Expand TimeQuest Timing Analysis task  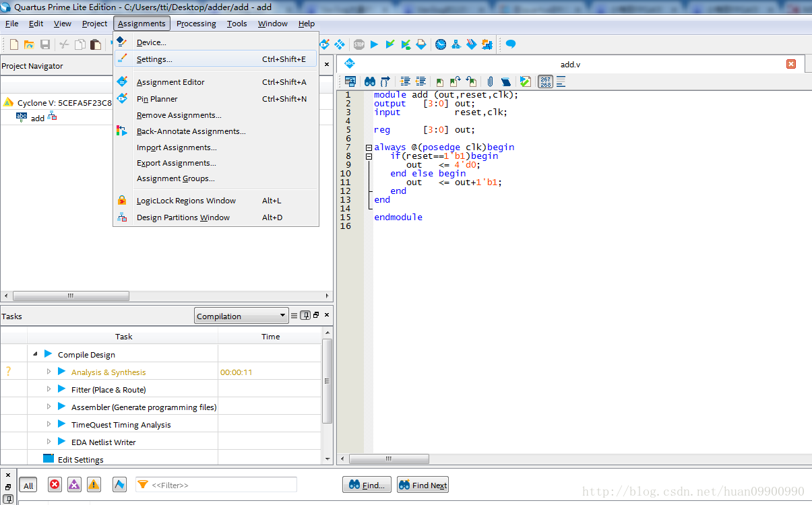click(49, 424)
